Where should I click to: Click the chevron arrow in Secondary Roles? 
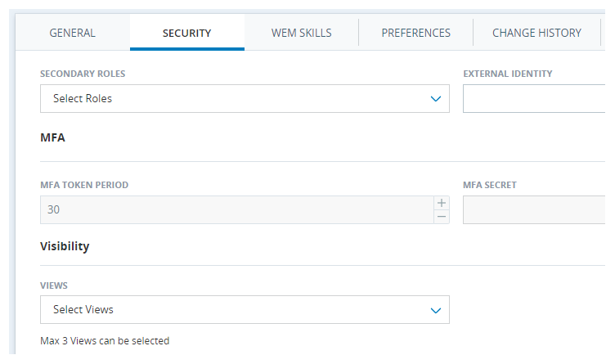[436, 99]
